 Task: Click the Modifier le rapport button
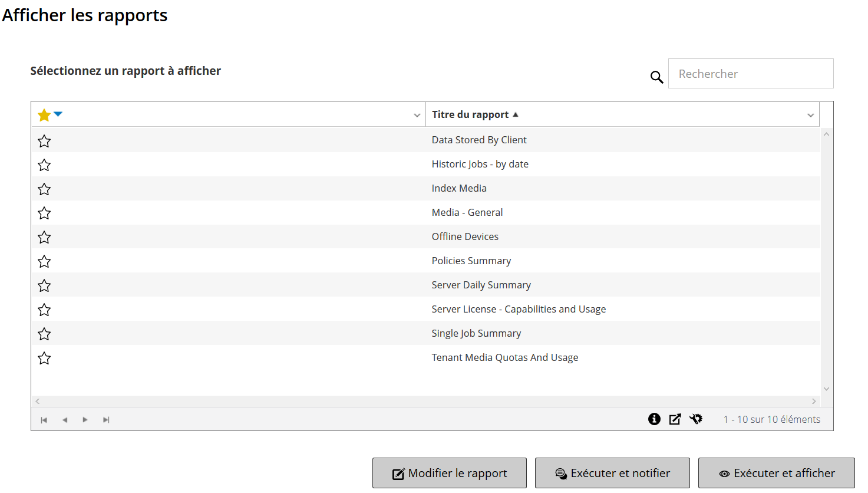(x=449, y=473)
